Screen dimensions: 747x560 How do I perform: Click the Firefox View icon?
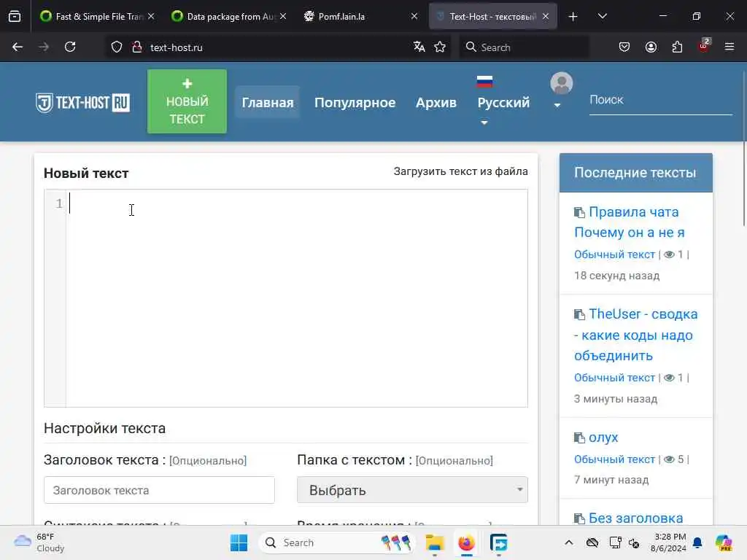tap(15, 16)
